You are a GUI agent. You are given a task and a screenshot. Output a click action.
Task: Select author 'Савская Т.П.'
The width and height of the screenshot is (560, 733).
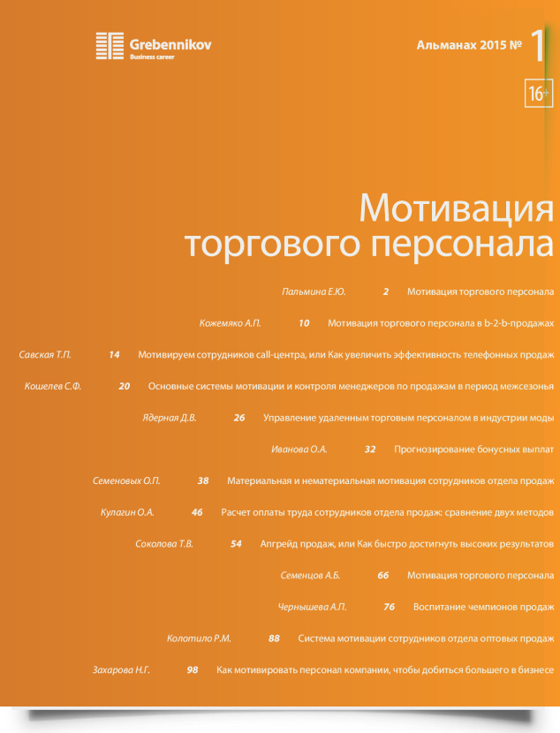pos(45,355)
